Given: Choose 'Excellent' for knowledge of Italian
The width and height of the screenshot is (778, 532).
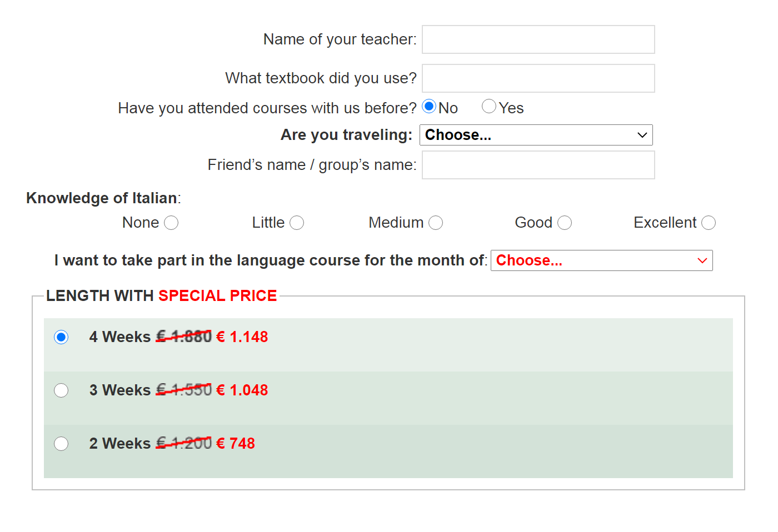Looking at the screenshot, I should click(709, 223).
